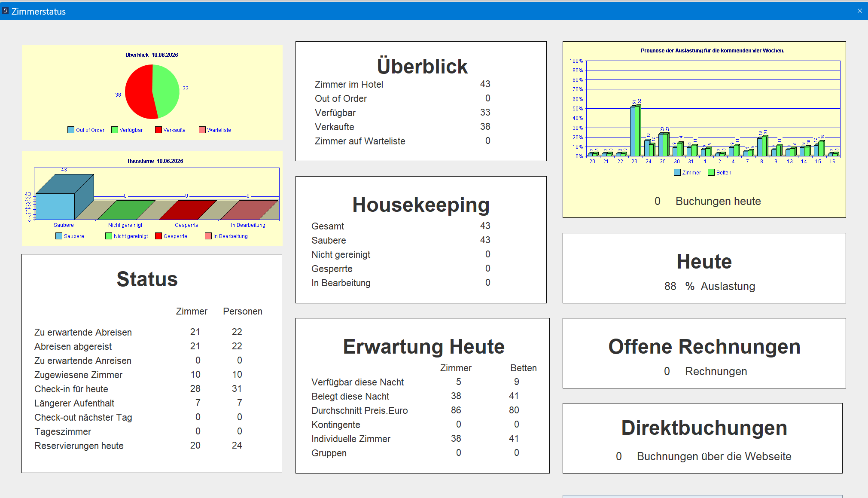Click the 'Verfügbar' row label in Überblick

click(335, 113)
